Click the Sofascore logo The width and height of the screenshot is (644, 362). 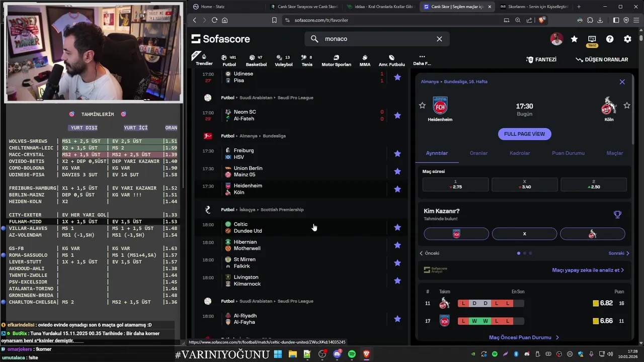click(x=220, y=39)
